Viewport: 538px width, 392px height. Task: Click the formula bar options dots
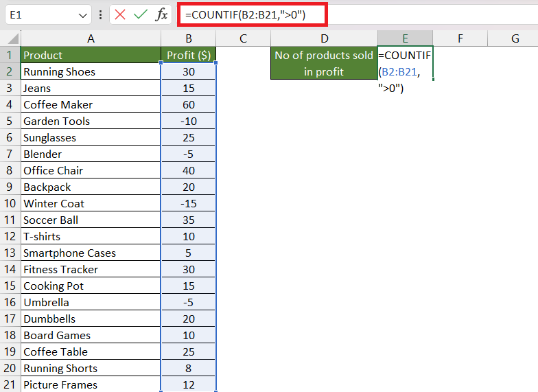point(100,15)
